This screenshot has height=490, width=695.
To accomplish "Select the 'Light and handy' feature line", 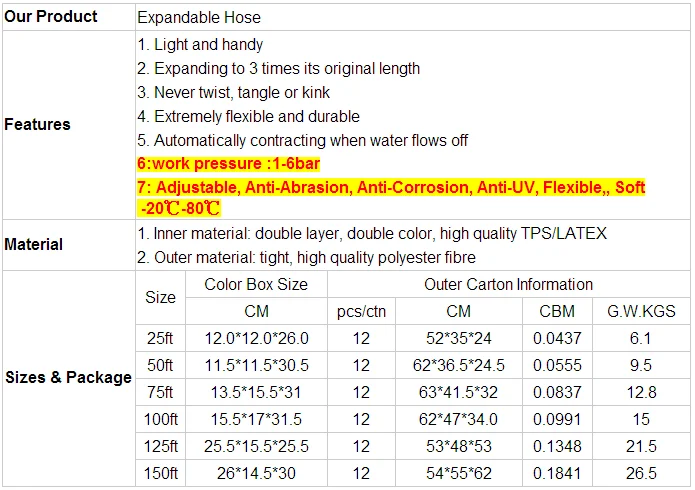I will click(200, 45).
